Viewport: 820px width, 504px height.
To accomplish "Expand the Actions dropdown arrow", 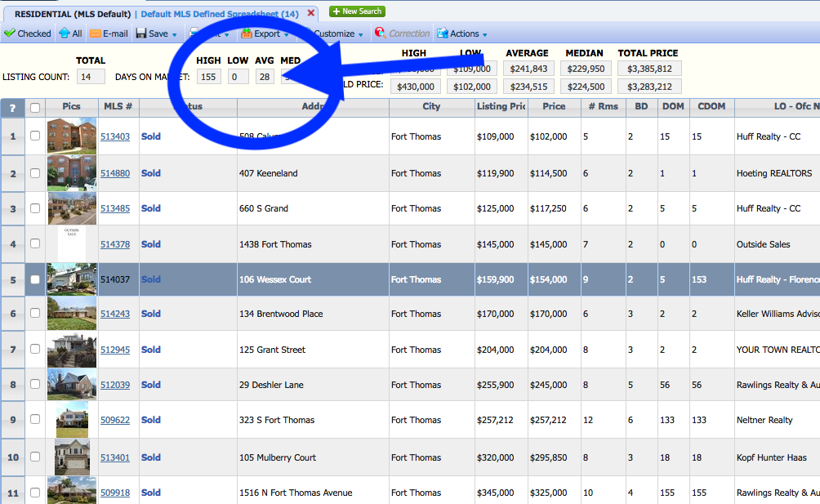I will point(485,34).
